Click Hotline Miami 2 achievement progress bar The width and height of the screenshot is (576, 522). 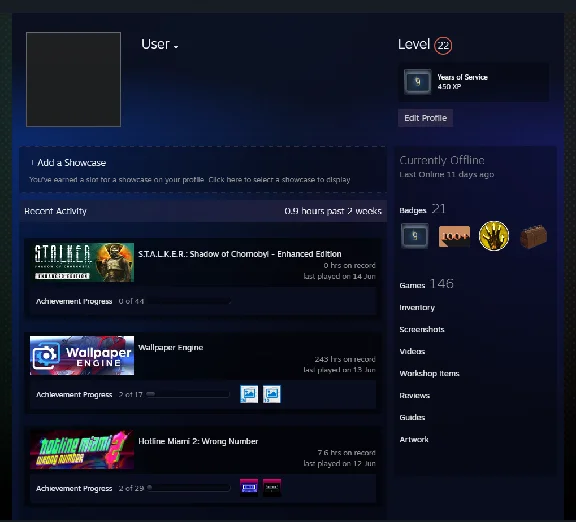[188, 488]
